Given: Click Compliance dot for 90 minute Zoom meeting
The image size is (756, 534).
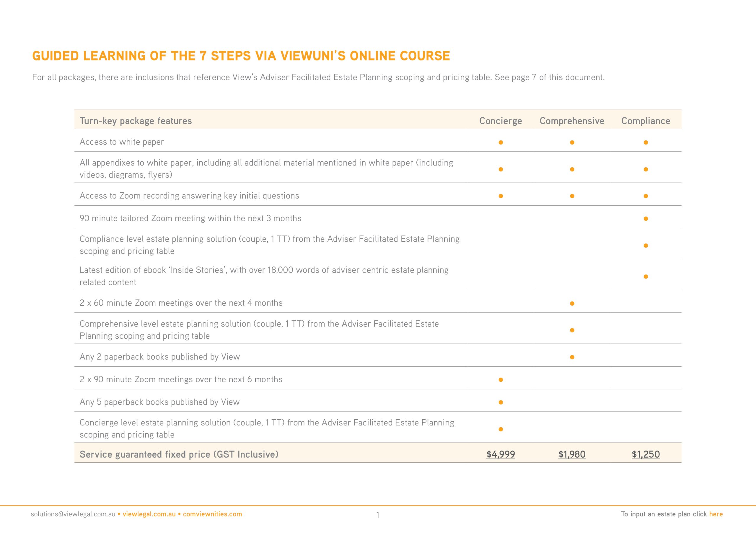Looking at the screenshot, I should pyautogui.click(x=646, y=219).
